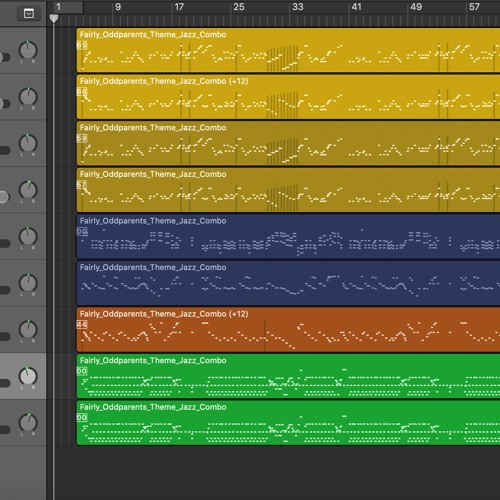Select the fourth track's darker yellow region
Image resolution: width=500 pixels, height=500 pixels.
tap(288, 190)
